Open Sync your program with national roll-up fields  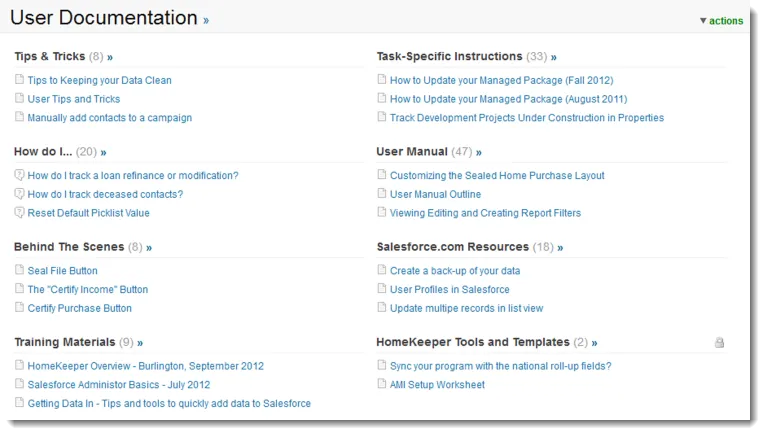pyautogui.click(x=501, y=366)
